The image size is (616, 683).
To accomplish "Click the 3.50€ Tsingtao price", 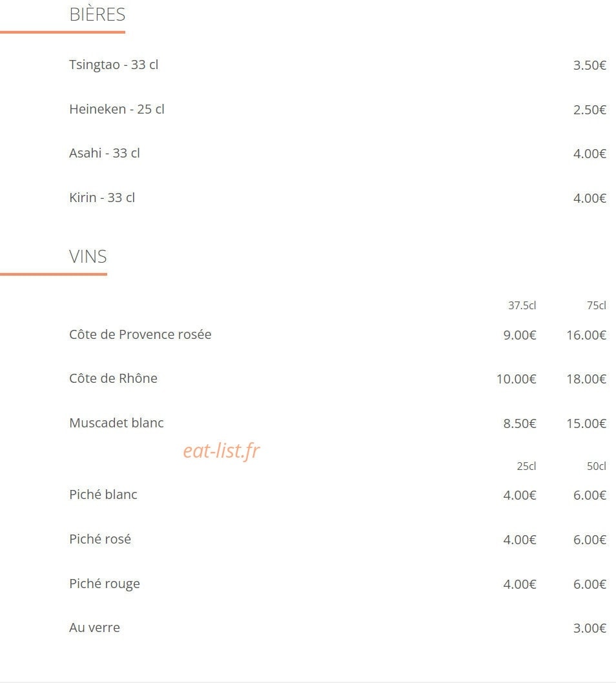I will [590, 65].
